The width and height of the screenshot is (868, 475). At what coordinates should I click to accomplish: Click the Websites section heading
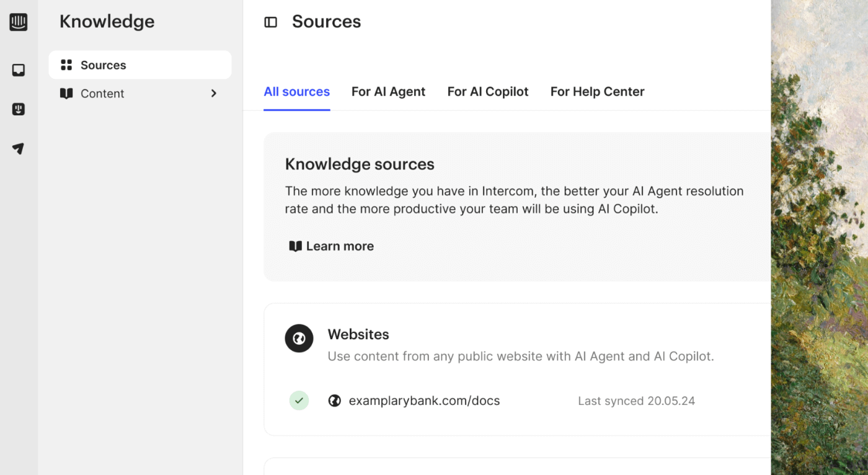point(358,334)
